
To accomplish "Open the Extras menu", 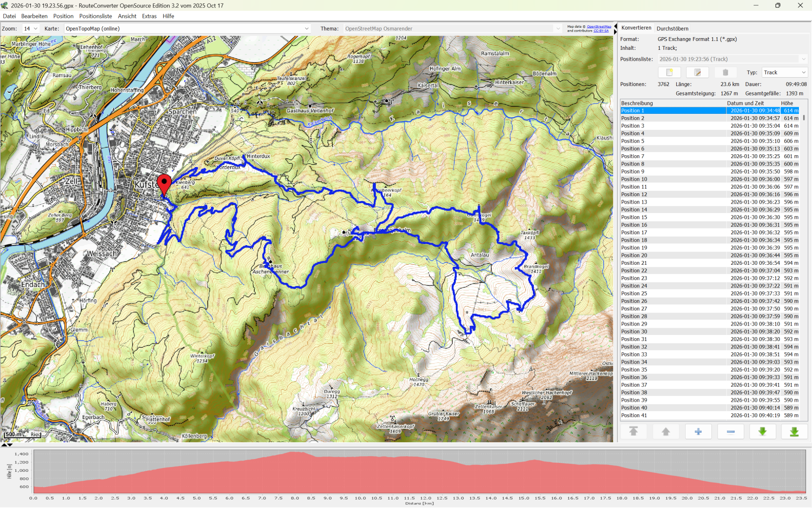I will [149, 16].
